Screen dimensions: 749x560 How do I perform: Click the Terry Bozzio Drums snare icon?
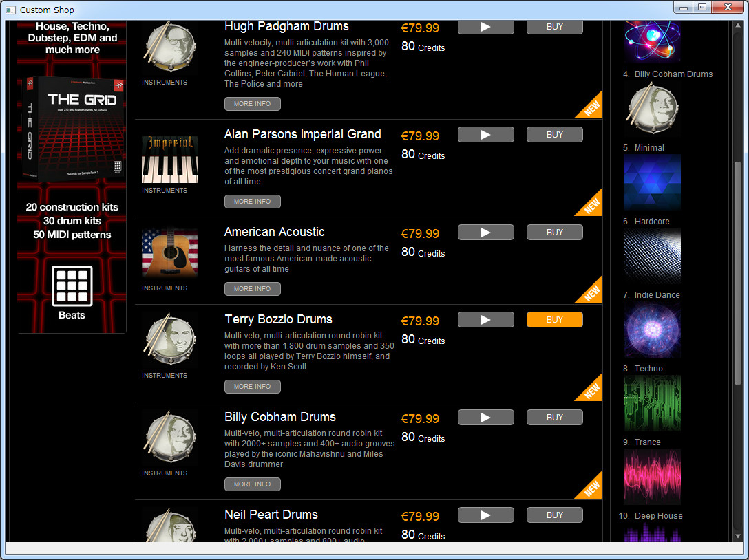click(x=169, y=340)
